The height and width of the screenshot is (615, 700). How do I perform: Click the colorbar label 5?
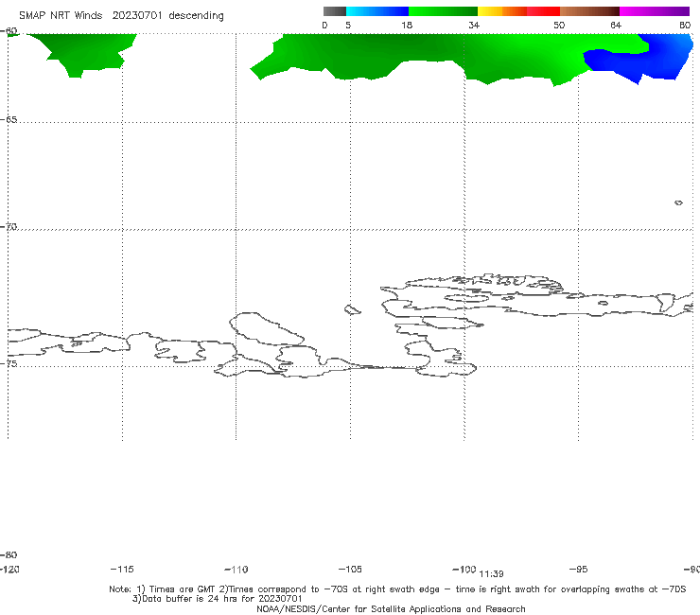[348, 25]
